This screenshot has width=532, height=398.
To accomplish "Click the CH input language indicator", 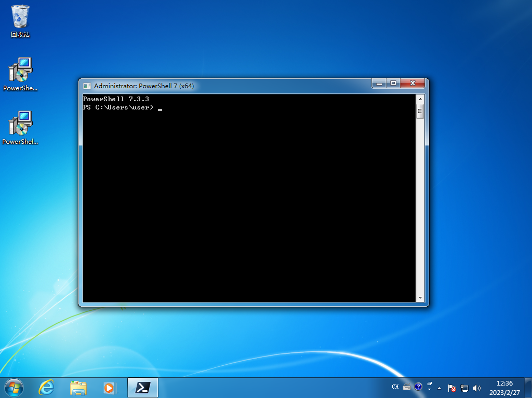I will 395,387.
